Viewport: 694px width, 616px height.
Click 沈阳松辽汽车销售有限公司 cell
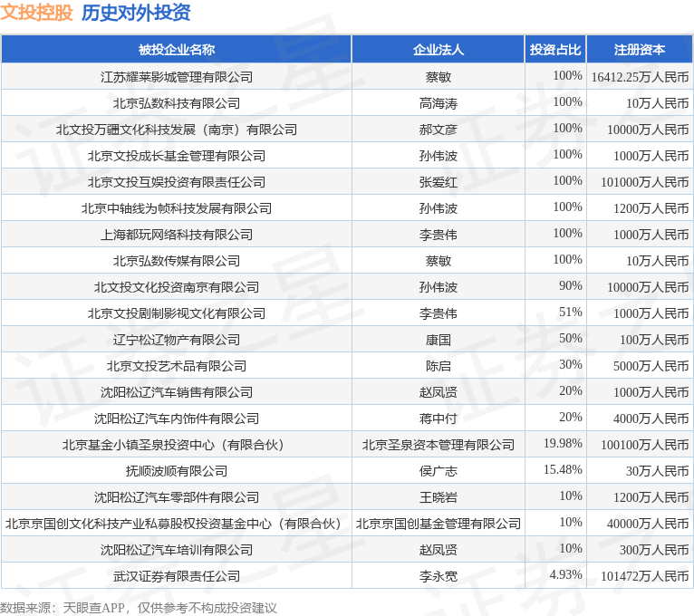(176, 392)
